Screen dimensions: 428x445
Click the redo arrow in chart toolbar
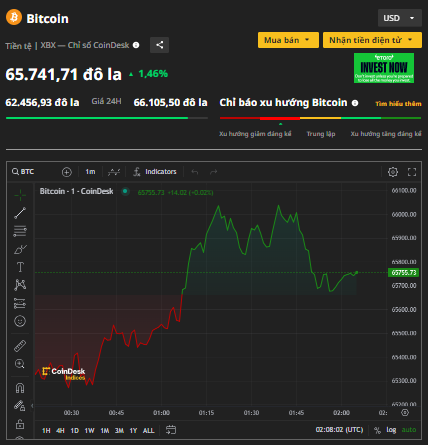(213, 172)
